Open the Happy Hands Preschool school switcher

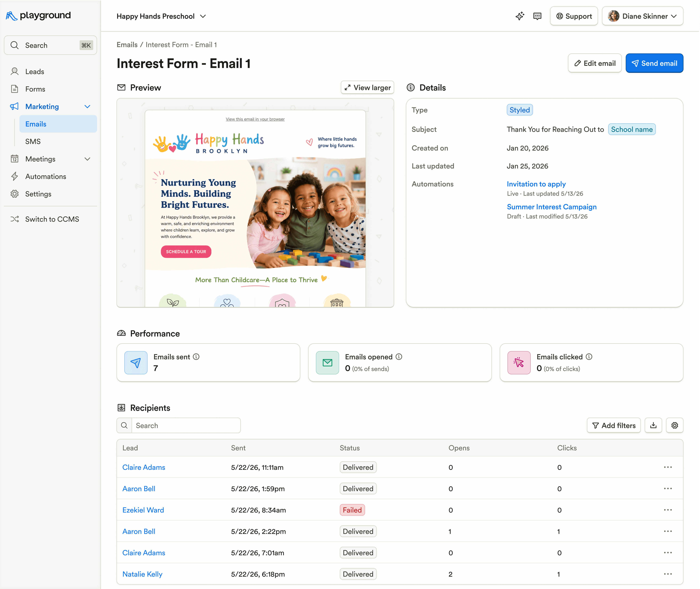point(161,16)
